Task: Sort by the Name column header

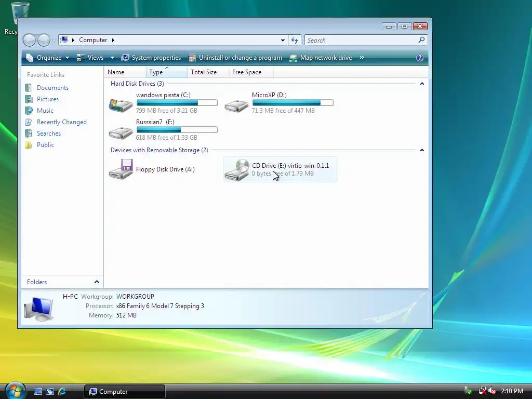Action: point(125,72)
